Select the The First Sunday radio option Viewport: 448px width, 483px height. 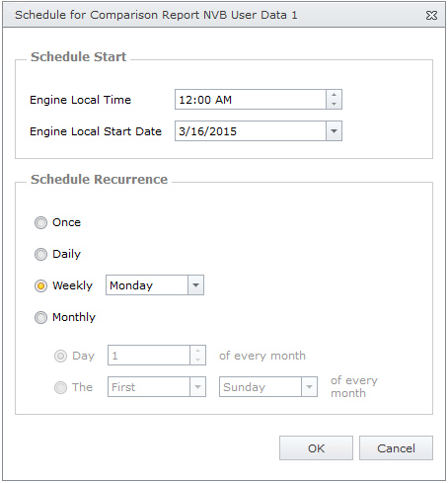click(60, 387)
